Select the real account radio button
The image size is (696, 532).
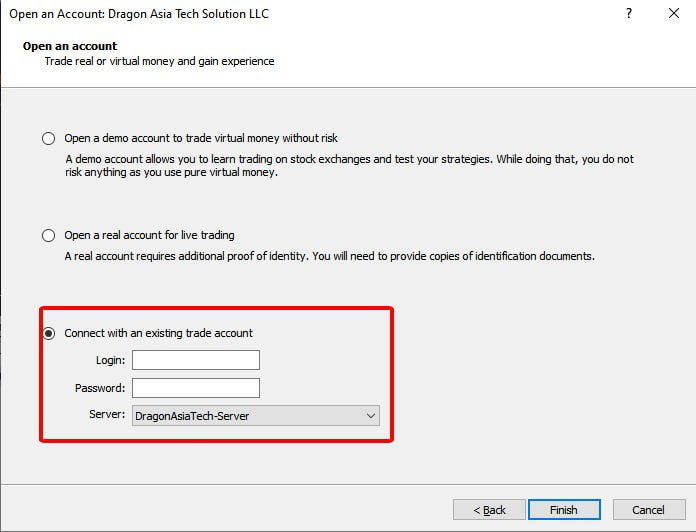(48, 235)
